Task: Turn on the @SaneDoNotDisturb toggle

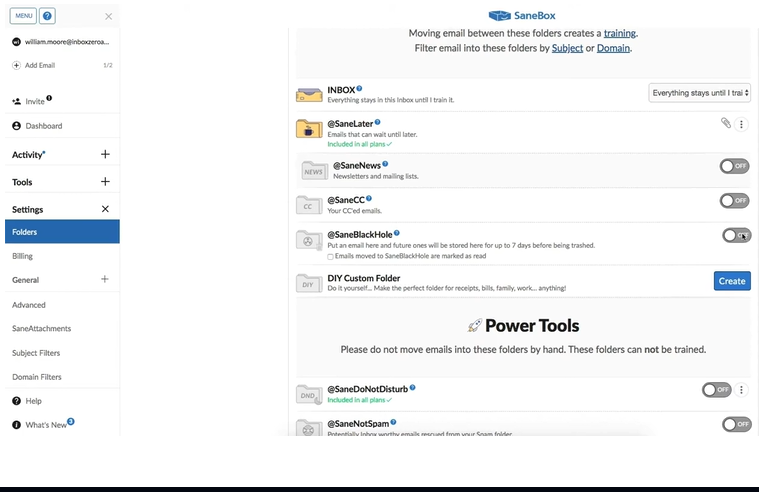Action: [717, 389]
